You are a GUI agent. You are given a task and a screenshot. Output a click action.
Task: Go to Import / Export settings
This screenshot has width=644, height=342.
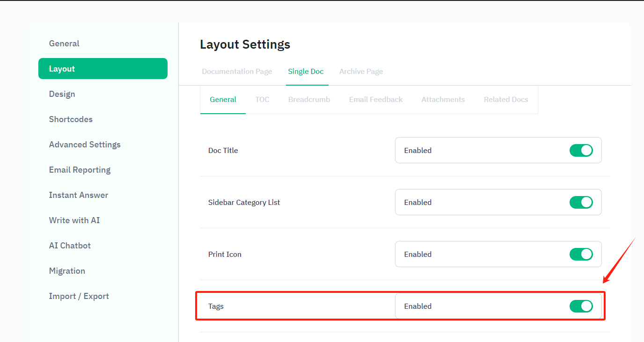pos(79,296)
